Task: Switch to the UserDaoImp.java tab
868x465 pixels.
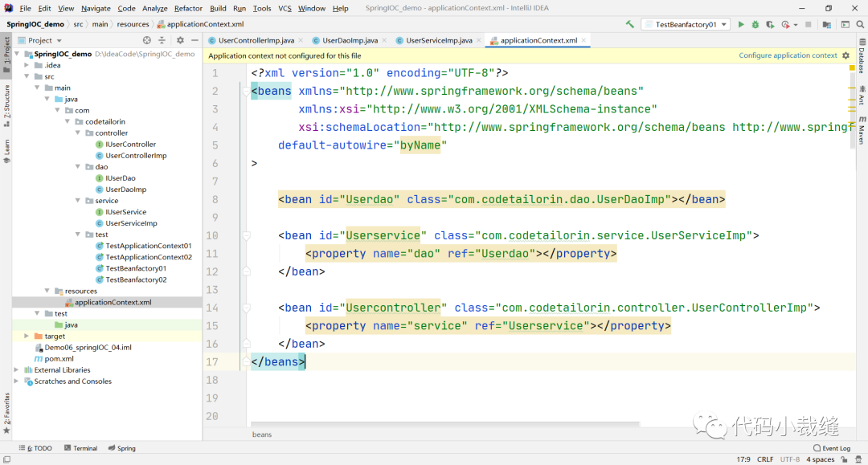Action: pyautogui.click(x=350, y=40)
